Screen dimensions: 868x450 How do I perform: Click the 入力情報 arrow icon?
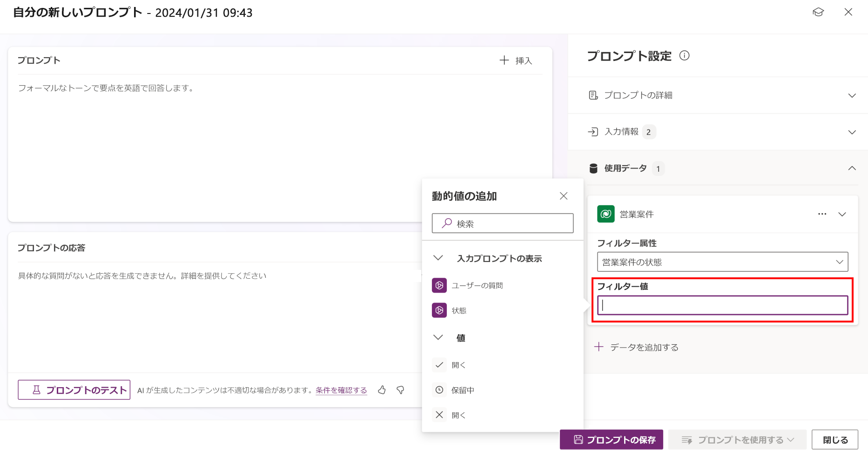tap(593, 132)
